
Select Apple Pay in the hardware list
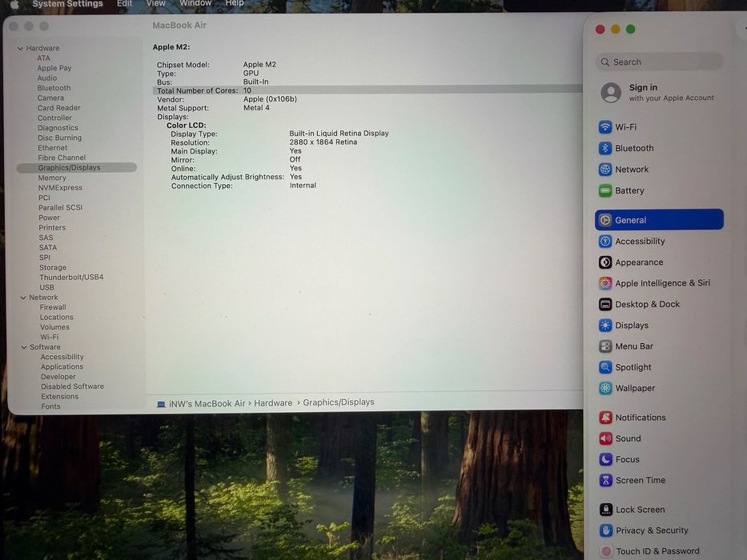click(x=54, y=68)
